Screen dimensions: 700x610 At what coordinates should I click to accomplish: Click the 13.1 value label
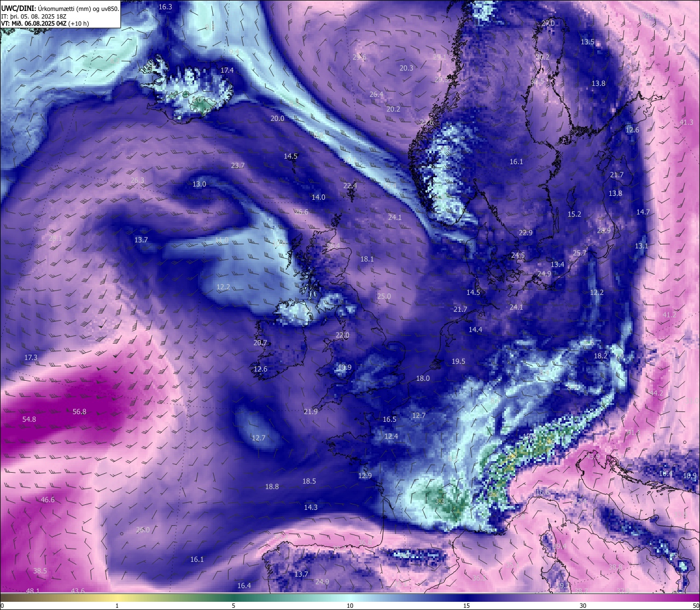pos(641,247)
